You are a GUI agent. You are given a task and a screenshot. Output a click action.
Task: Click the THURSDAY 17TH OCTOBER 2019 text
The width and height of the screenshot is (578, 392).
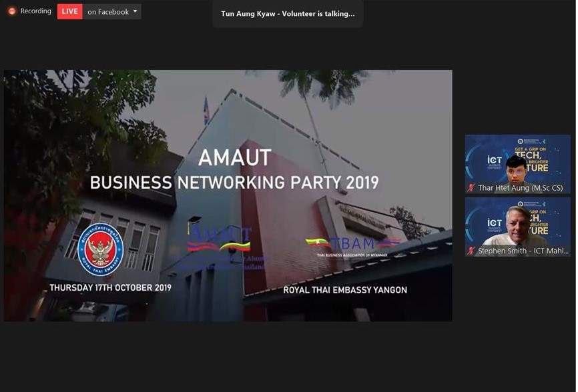pyautogui.click(x=111, y=287)
